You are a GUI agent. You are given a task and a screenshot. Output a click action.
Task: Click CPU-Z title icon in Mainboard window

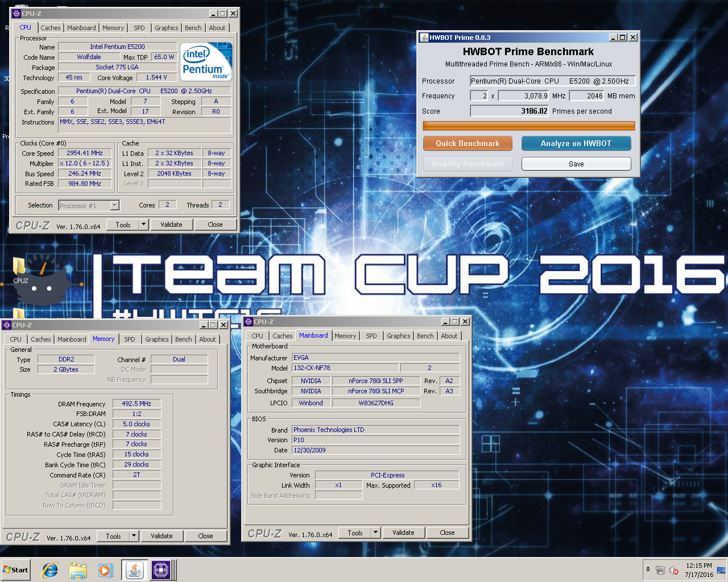[x=249, y=322]
